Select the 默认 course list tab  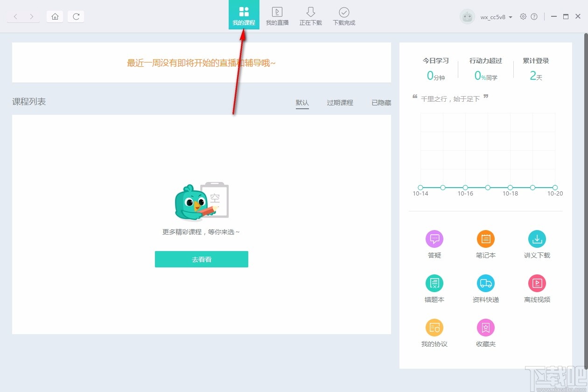(x=302, y=103)
